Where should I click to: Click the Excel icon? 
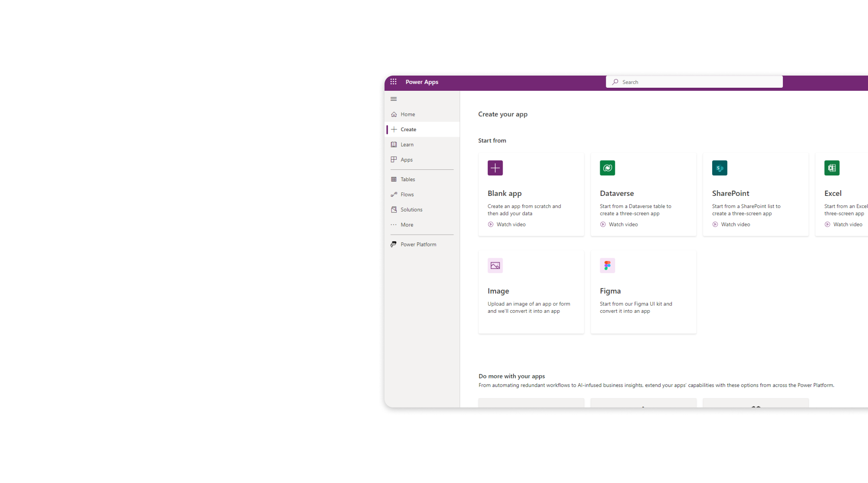point(832,168)
